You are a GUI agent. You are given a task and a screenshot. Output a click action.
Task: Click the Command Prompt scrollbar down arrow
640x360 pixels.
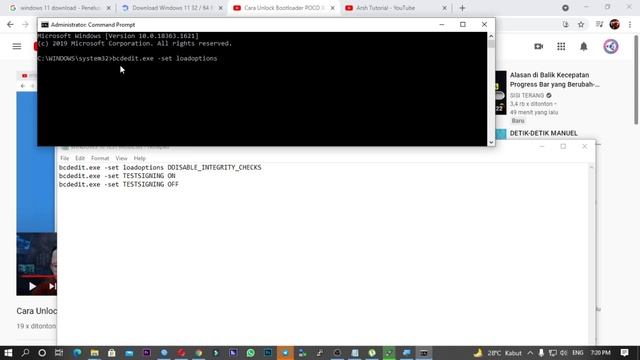tap(491, 142)
